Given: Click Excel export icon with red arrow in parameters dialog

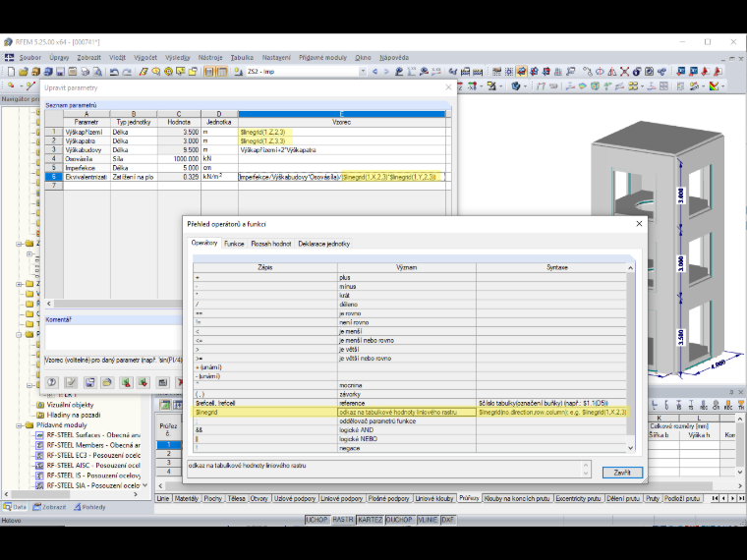Looking at the screenshot, I should pyautogui.click(x=126, y=382).
